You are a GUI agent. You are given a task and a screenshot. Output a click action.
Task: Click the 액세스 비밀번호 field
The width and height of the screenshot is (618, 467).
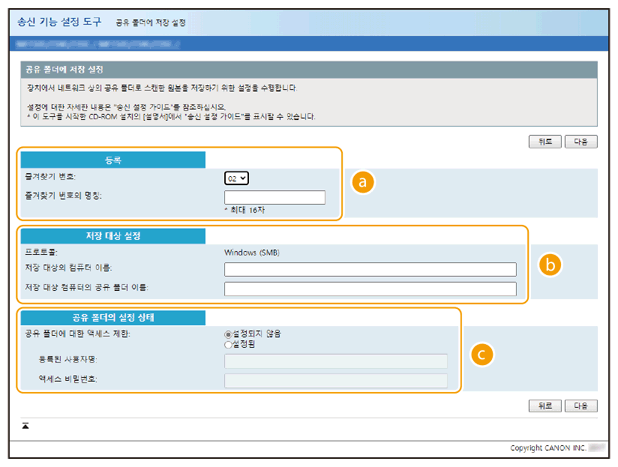[x=335, y=380]
